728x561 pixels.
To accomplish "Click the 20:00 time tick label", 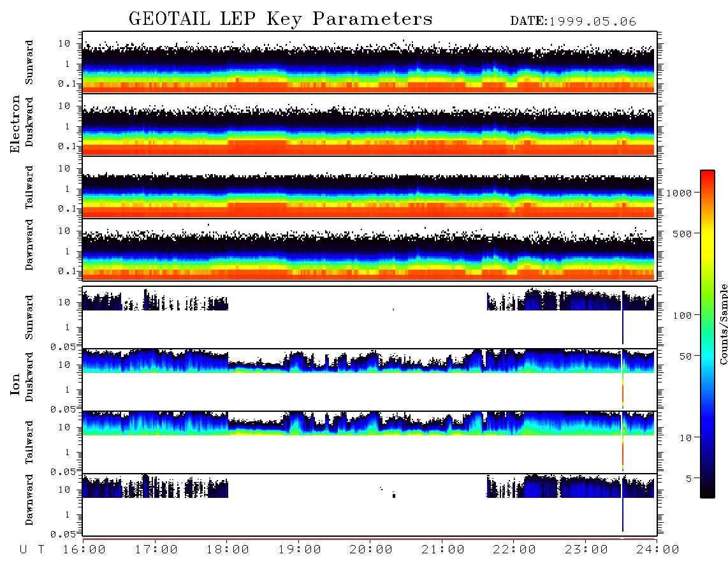I will [372, 550].
